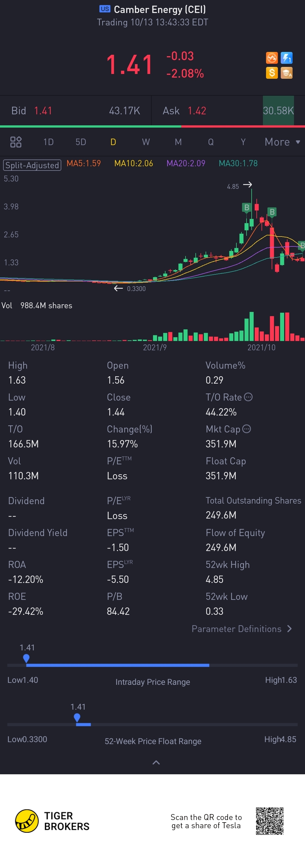
Task: Switch to the 5D chart tab
Action: (x=81, y=142)
